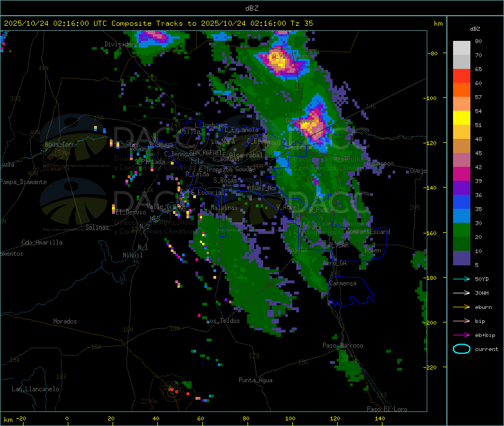Click the 'Tz 35' threshold text
504x426 pixels.
coord(302,24)
